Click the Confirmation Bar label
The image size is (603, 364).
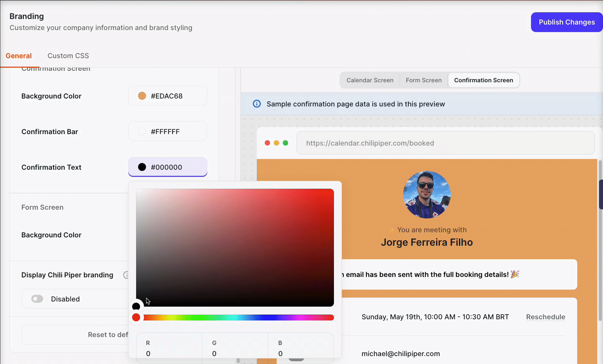tap(50, 132)
